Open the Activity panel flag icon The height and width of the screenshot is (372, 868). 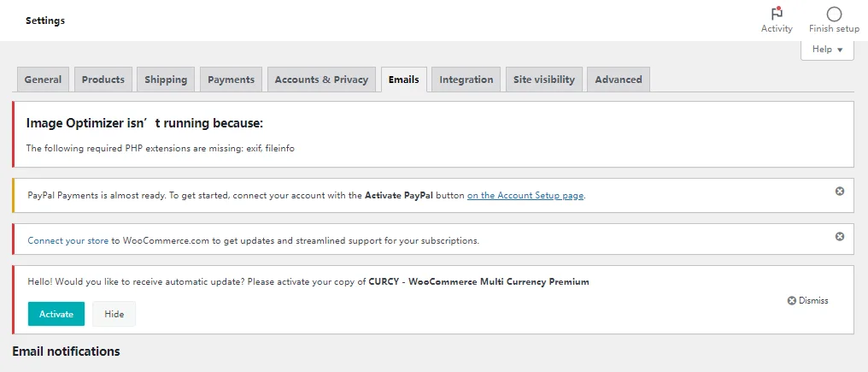pyautogui.click(x=777, y=15)
